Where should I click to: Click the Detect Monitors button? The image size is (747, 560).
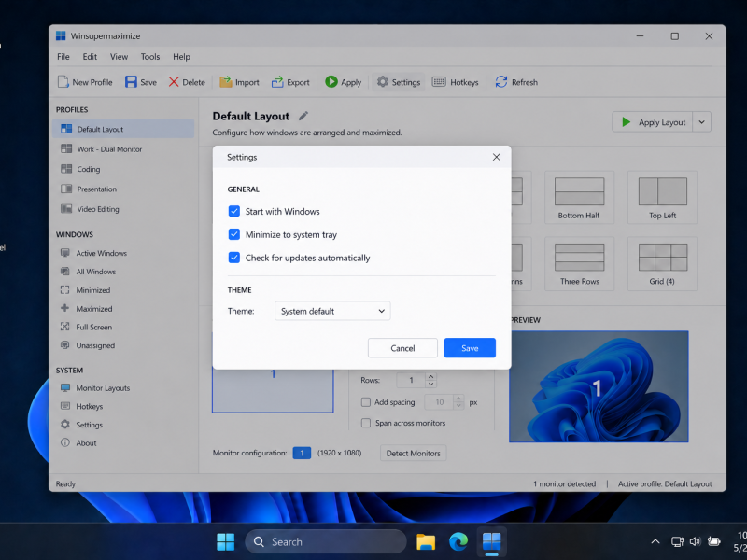(x=413, y=454)
